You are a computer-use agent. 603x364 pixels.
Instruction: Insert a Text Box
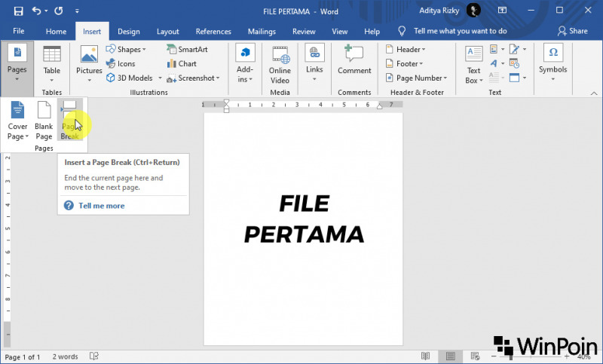[x=474, y=65]
